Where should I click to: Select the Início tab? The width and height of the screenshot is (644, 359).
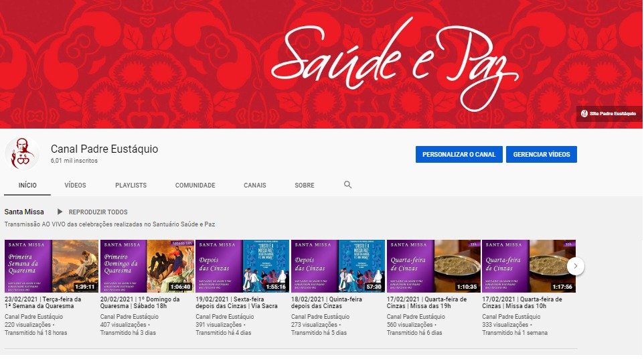click(27, 186)
